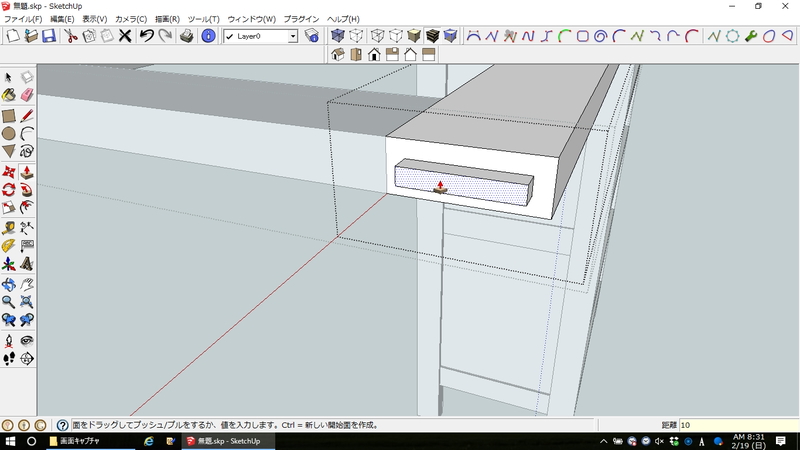Open the ウィンドウ(W) menu
800x450 pixels.
[x=251, y=19]
